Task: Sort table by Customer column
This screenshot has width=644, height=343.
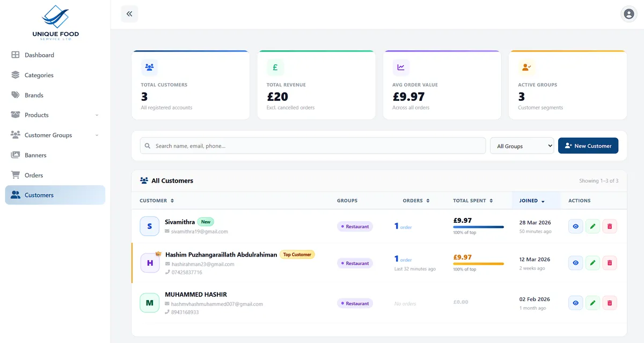Action: pos(157,201)
